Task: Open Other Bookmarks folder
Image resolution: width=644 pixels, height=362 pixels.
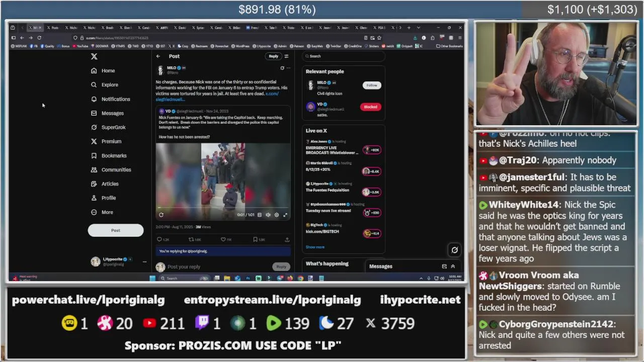Action: (449, 46)
